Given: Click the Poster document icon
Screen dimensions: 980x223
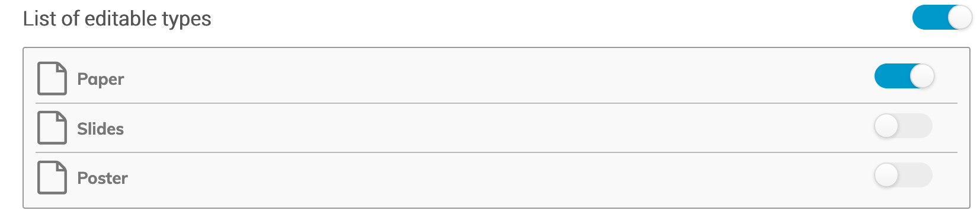Looking at the screenshot, I should pos(52,177).
